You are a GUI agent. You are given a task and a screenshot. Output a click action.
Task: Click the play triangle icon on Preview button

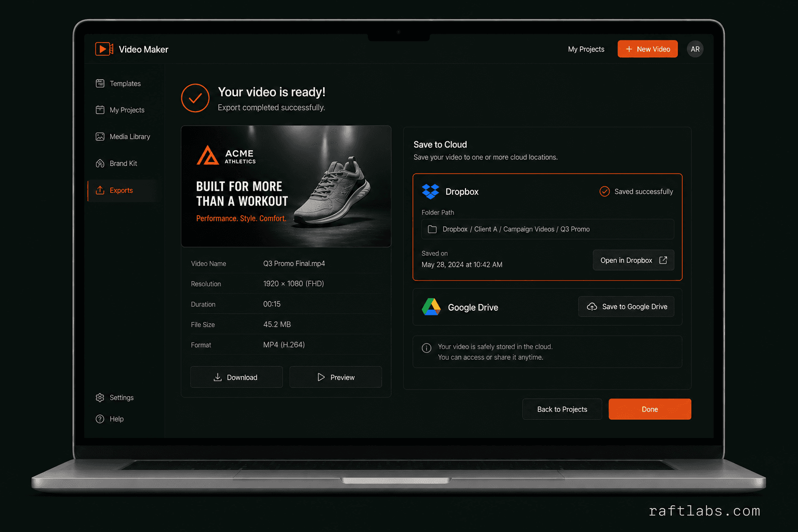pos(321,377)
